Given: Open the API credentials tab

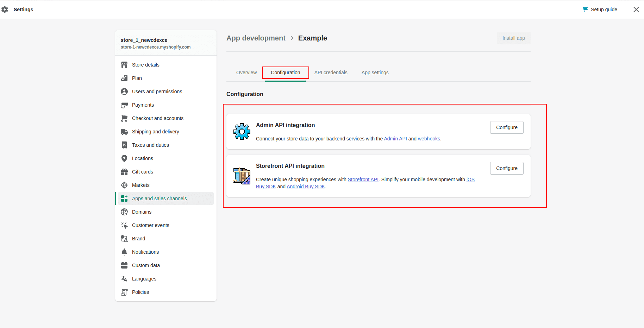Looking at the screenshot, I should click(x=331, y=72).
